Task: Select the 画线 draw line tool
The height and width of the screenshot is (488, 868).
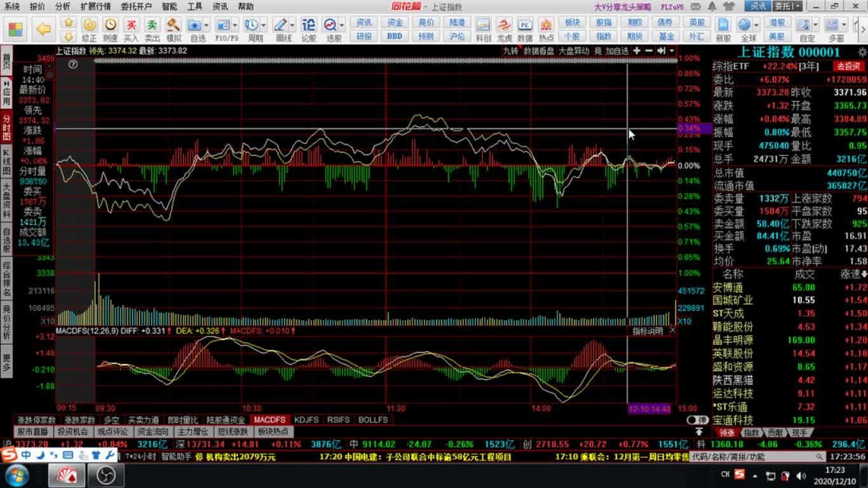Action: click(x=280, y=25)
